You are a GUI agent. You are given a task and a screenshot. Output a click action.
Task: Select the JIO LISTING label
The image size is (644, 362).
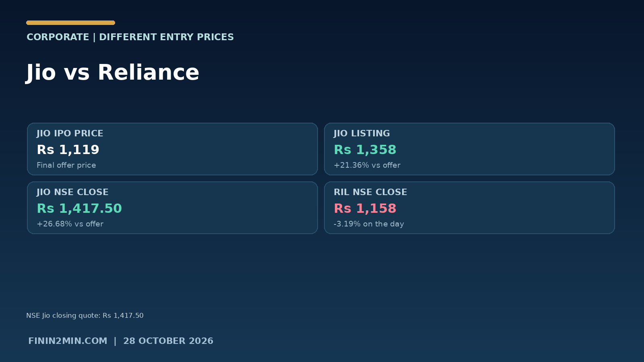point(362,134)
